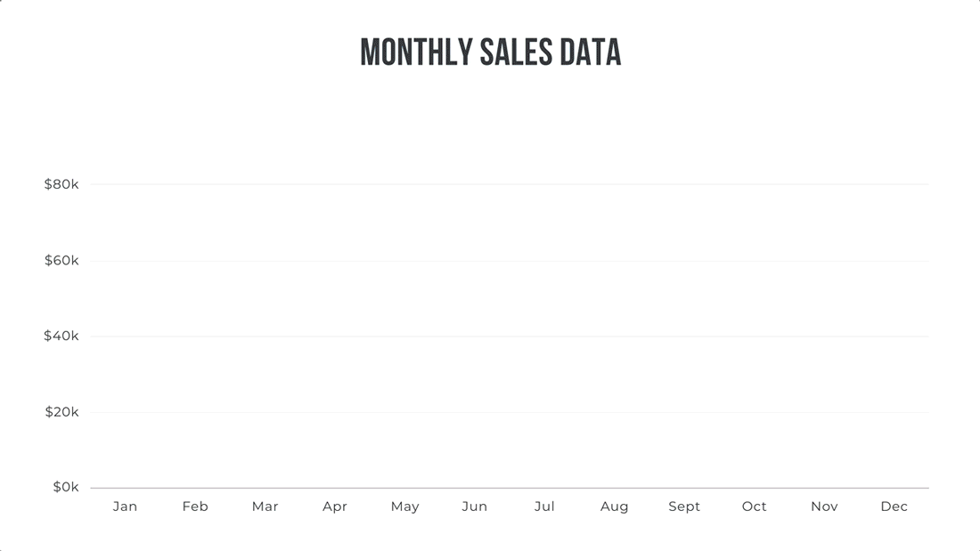Click the Jan month label
Viewport: 980px width, 551px height.
[x=125, y=506]
